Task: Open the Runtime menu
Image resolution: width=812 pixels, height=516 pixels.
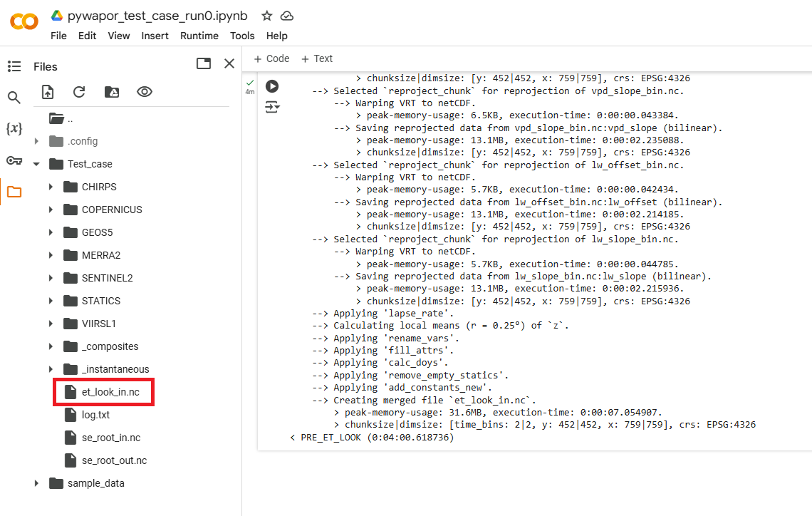Action: pos(199,36)
